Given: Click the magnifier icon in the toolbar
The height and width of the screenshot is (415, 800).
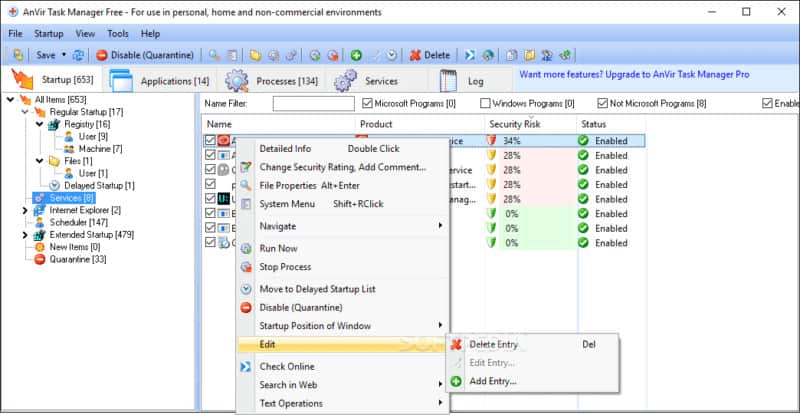Looking at the screenshot, I should click(x=214, y=55).
